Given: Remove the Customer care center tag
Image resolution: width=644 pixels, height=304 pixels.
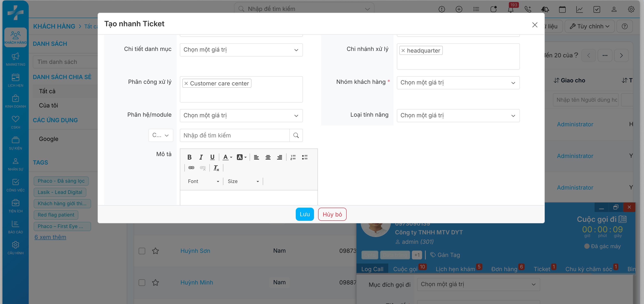Looking at the screenshot, I should click(186, 84).
